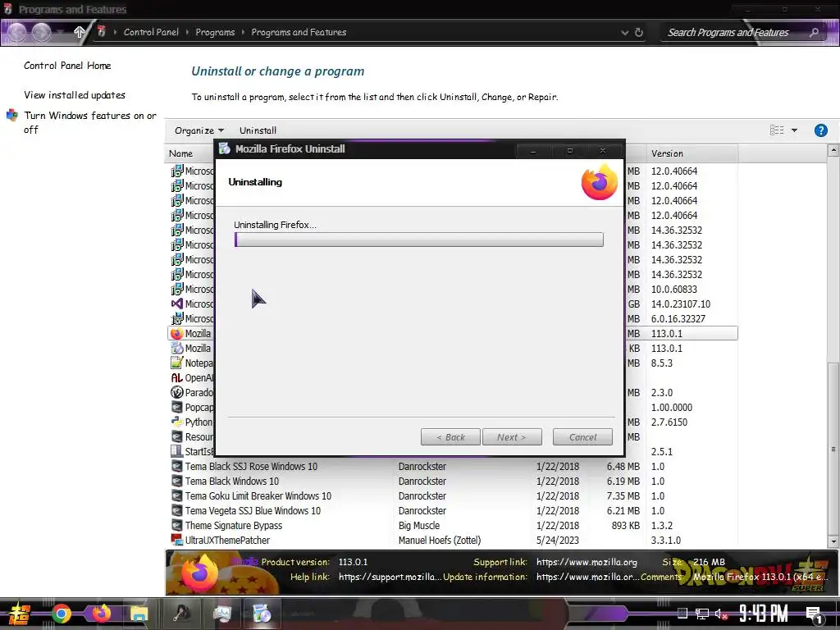Select the Python row icon
The image size is (840, 630).
coord(177,422)
